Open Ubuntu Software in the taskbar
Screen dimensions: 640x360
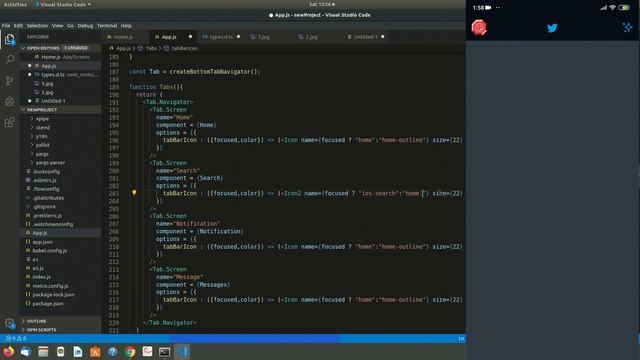[95, 351]
